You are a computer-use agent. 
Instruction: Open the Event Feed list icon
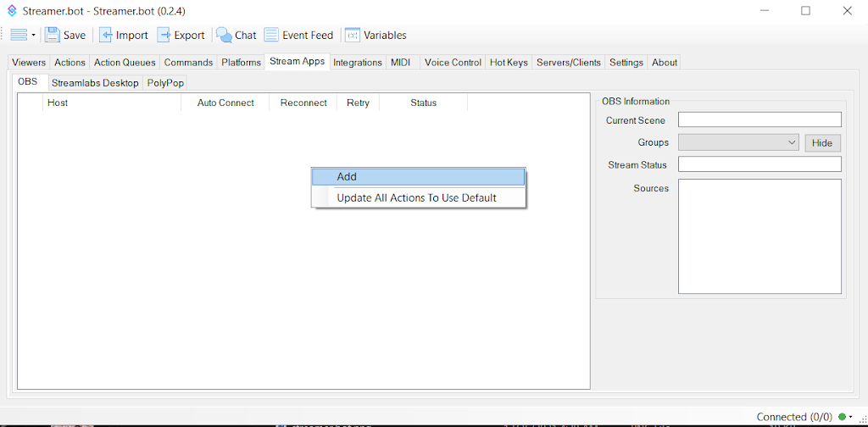click(x=271, y=35)
